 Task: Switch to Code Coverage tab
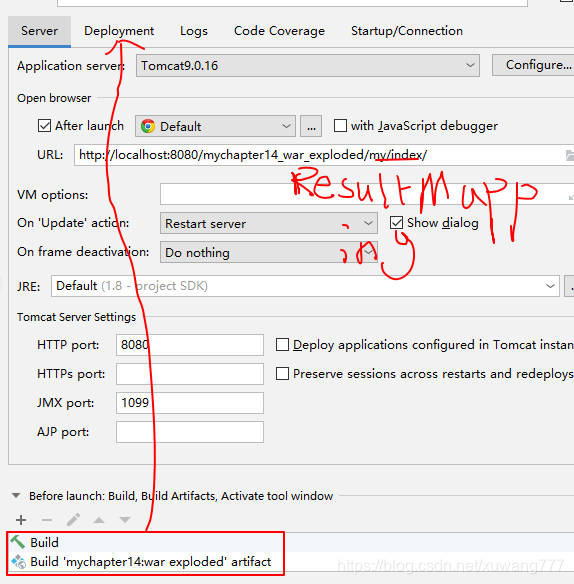(x=279, y=31)
